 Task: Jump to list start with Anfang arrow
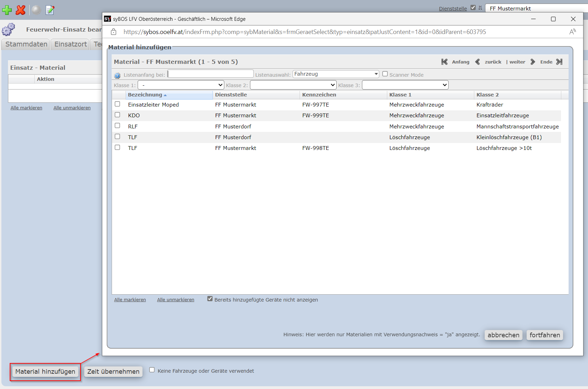(x=444, y=62)
